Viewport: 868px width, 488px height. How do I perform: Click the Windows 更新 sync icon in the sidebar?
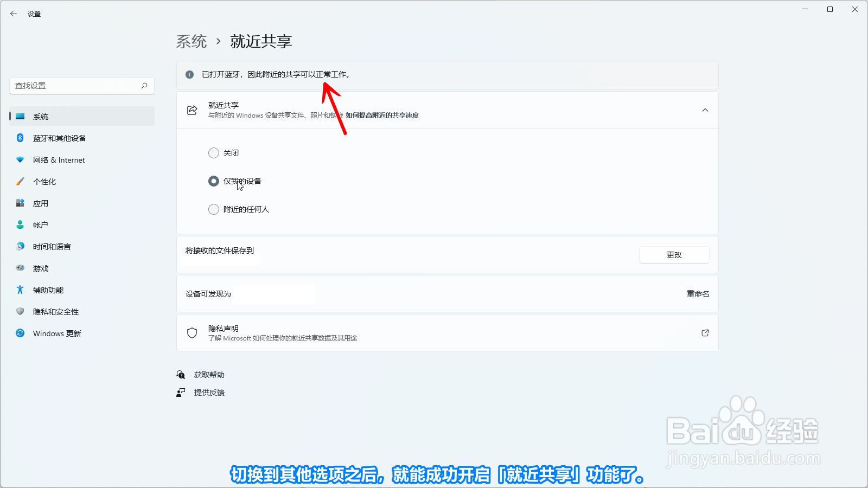[x=20, y=333]
